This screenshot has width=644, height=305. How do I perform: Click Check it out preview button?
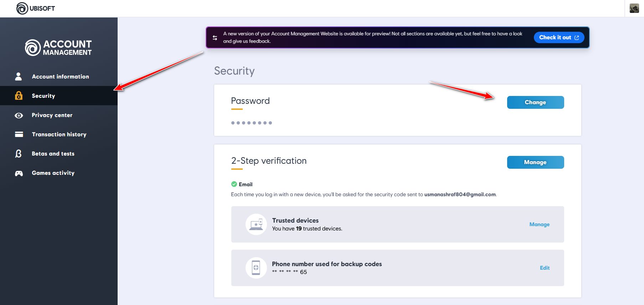[x=558, y=37]
